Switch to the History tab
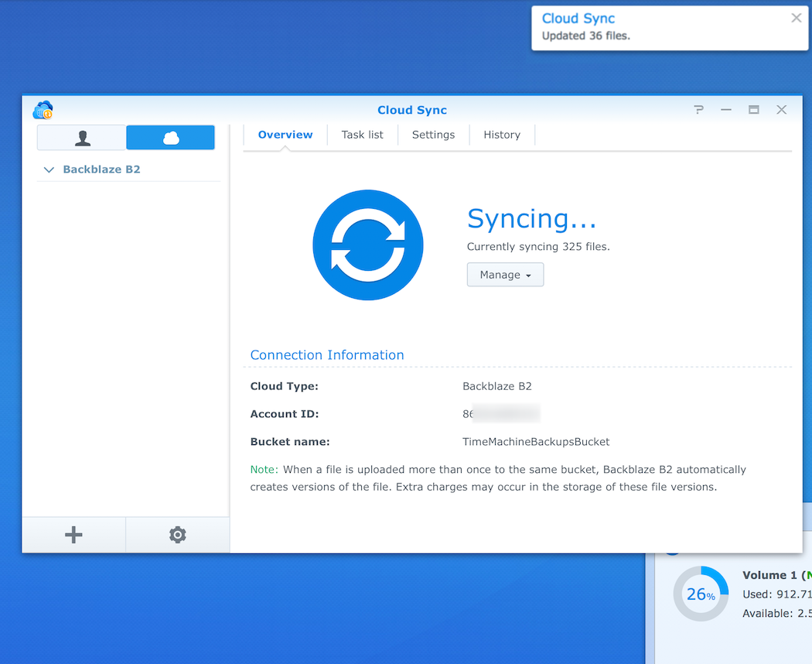 502,135
